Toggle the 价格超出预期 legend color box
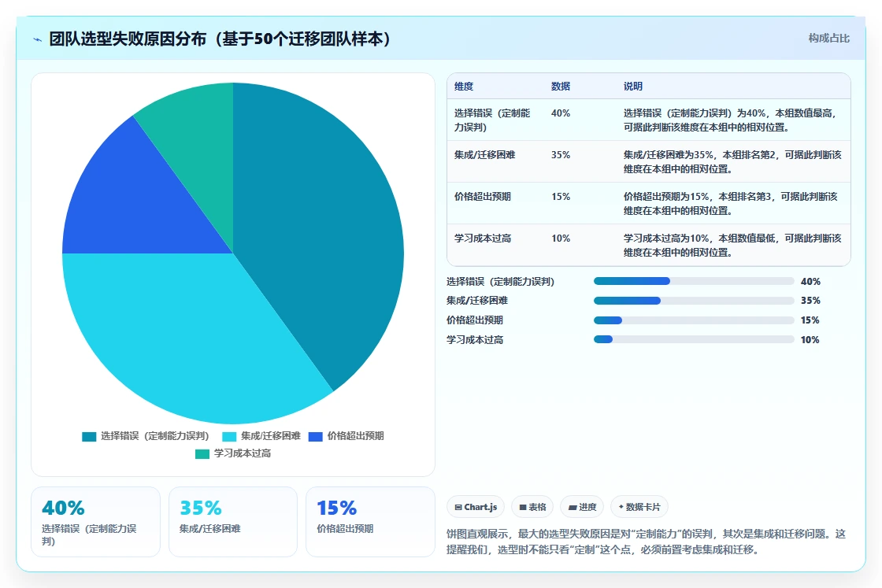This screenshot has width=882, height=588. point(316,437)
